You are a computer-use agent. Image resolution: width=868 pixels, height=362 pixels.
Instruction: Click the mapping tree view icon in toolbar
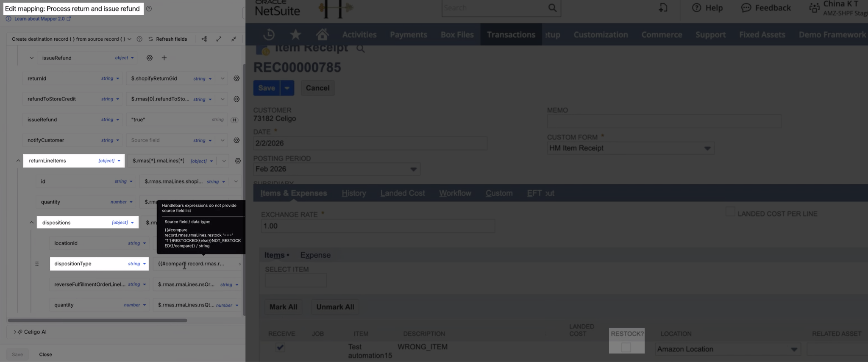tap(204, 39)
